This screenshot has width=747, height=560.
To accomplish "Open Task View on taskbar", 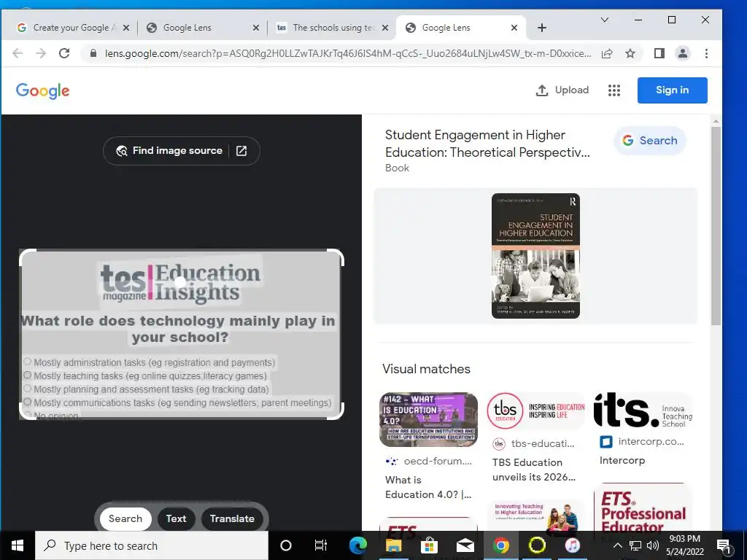I will tap(321, 545).
